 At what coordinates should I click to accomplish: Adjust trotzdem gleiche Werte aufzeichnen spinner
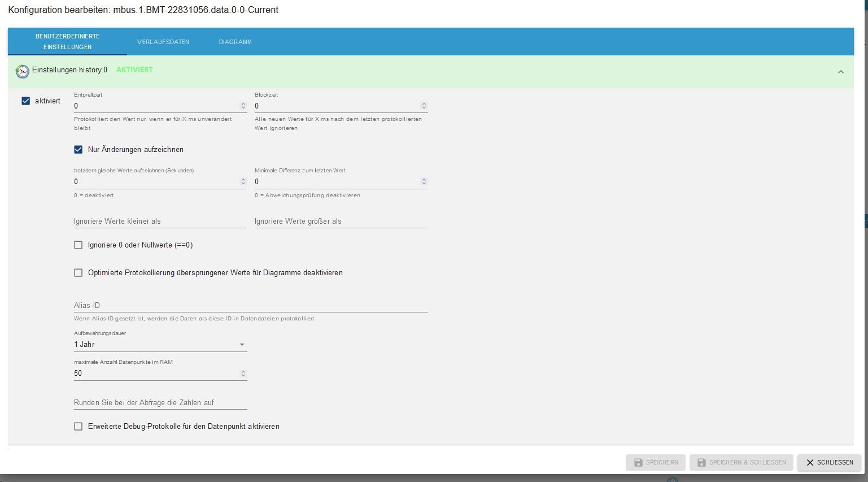coord(243,181)
